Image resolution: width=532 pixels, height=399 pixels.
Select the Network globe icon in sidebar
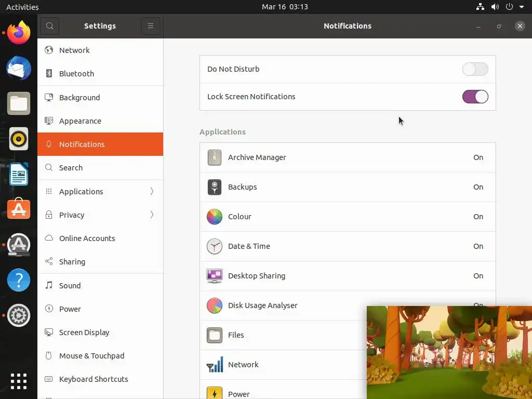(x=49, y=50)
